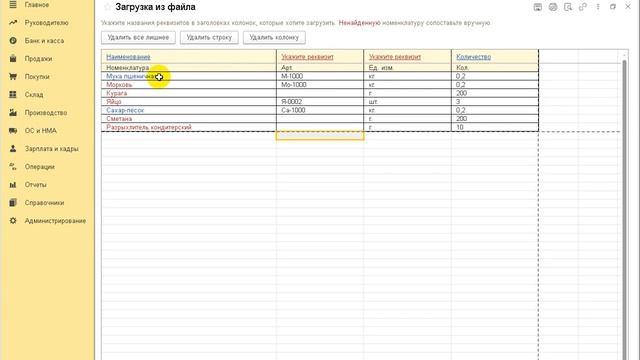640x360 pixels.
Task: Click the ОС и НМА truck icon
Action: coord(13,131)
